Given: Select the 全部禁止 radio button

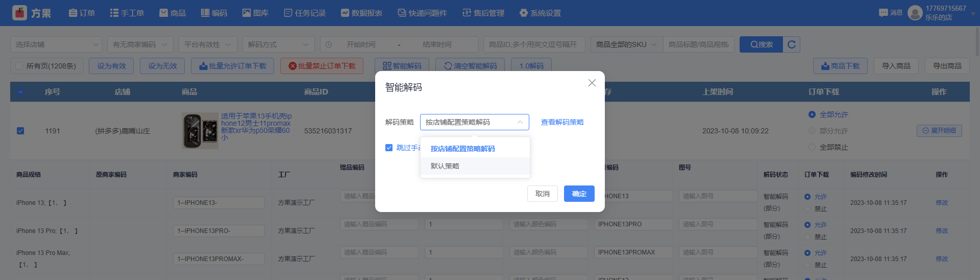Looking at the screenshot, I should pos(812,147).
